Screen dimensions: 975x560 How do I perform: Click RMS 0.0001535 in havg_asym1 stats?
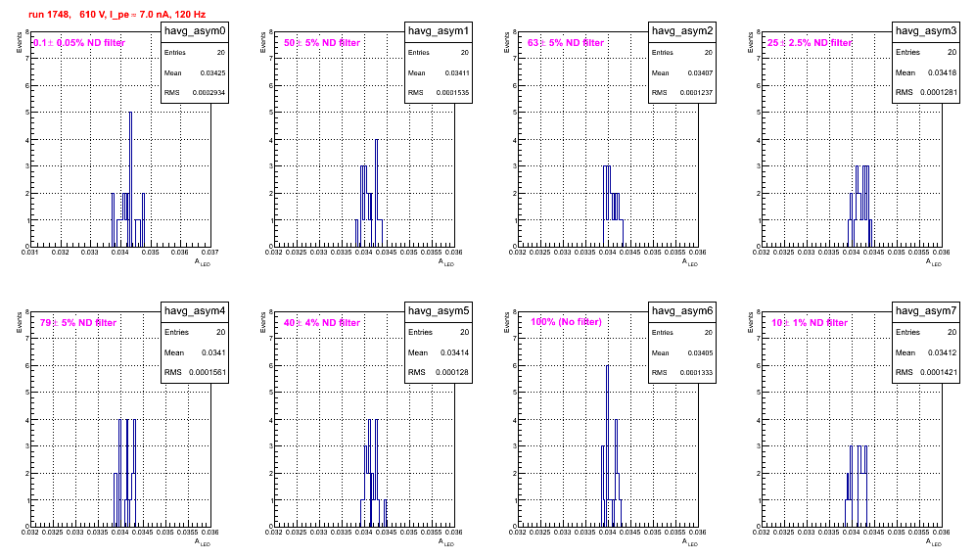439,93
